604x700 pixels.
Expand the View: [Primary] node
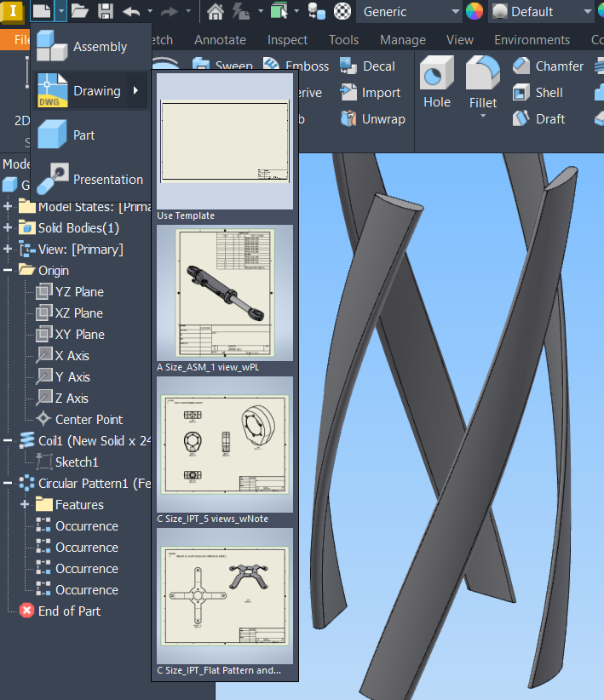[x=8, y=250]
